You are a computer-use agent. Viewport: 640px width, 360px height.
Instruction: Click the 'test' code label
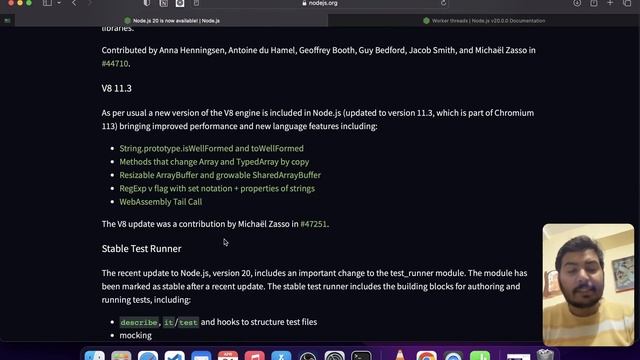point(188,322)
